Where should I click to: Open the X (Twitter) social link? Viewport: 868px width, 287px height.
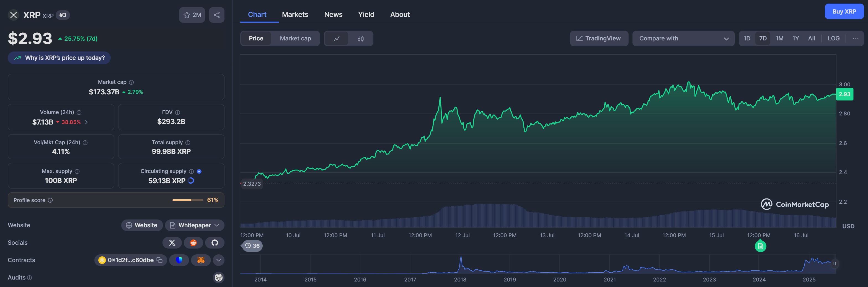point(172,243)
